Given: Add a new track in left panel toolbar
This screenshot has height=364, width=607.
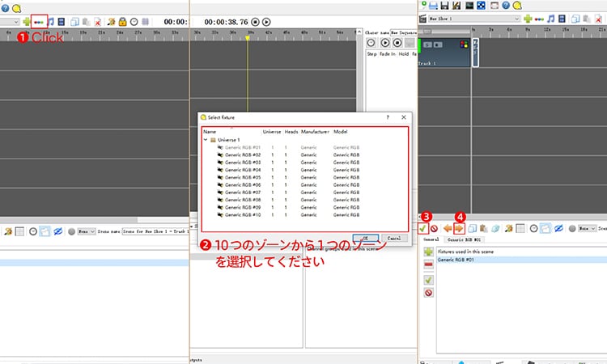Looking at the screenshot, I should tap(27, 22).
